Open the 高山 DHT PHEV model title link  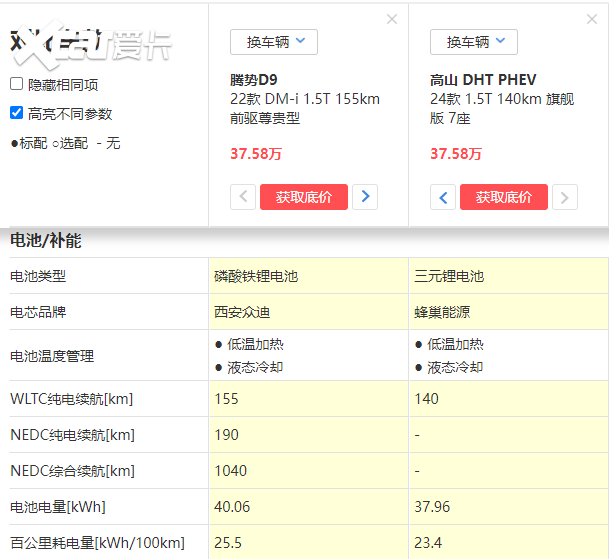(x=483, y=80)
